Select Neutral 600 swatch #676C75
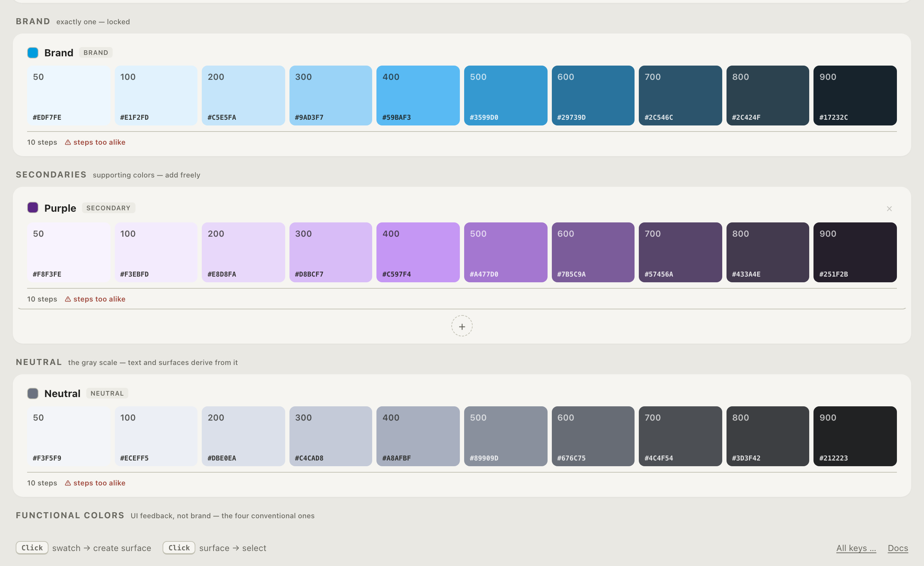 coord(593,436)
